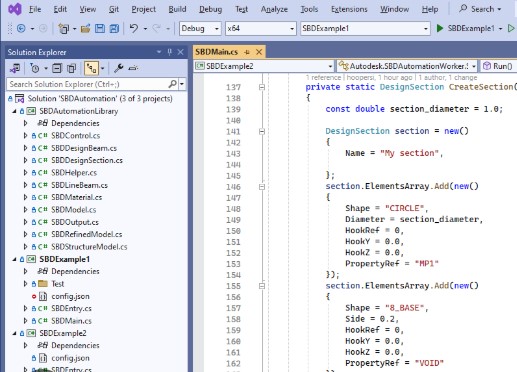Pin the SBDMain.cs tab

[x=247, y=52]
